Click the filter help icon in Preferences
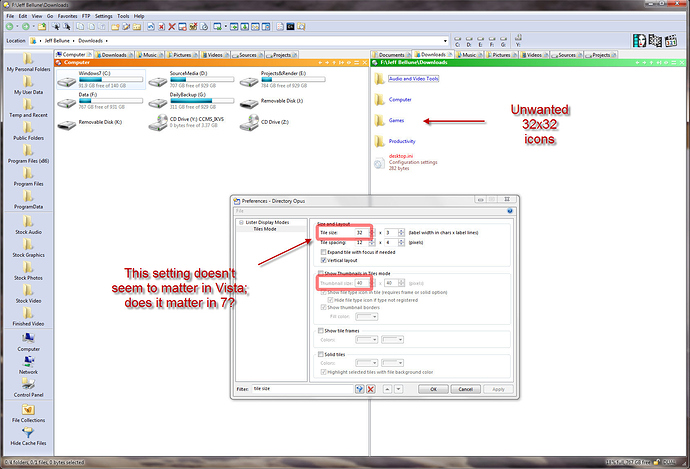This screenshot has width=690, height=469. click(360, 389)
